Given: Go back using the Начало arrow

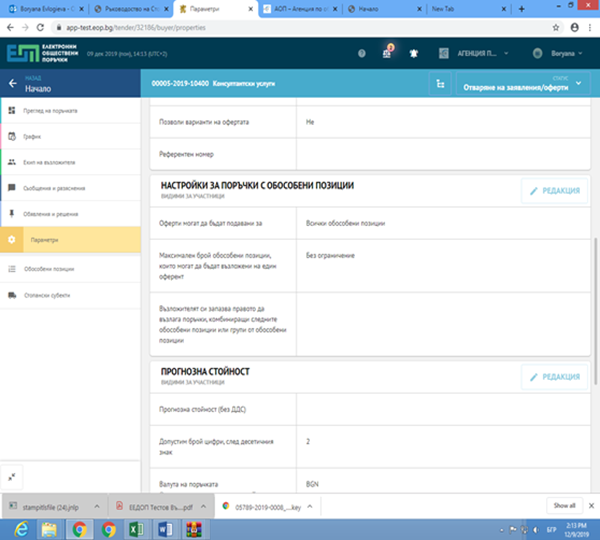Looking at the screenshot, I should 12,86.
